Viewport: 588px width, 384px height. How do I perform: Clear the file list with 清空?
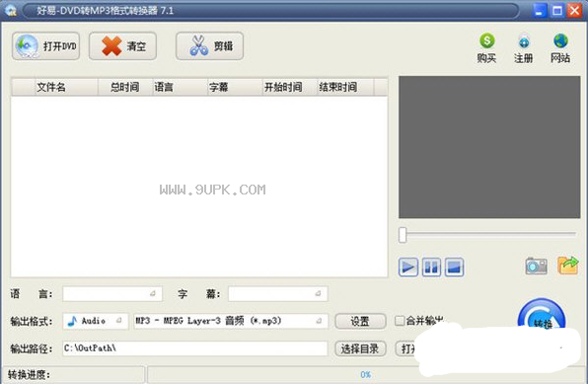[122, 45]
